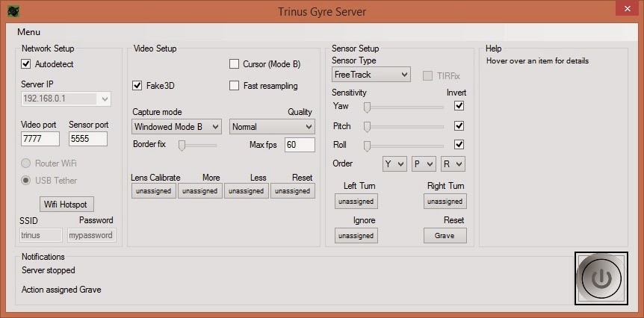The width and height of the screenshot is (644, 318).
Task: Click the Less unassigned key button
Action: click(x=247, y=191)
